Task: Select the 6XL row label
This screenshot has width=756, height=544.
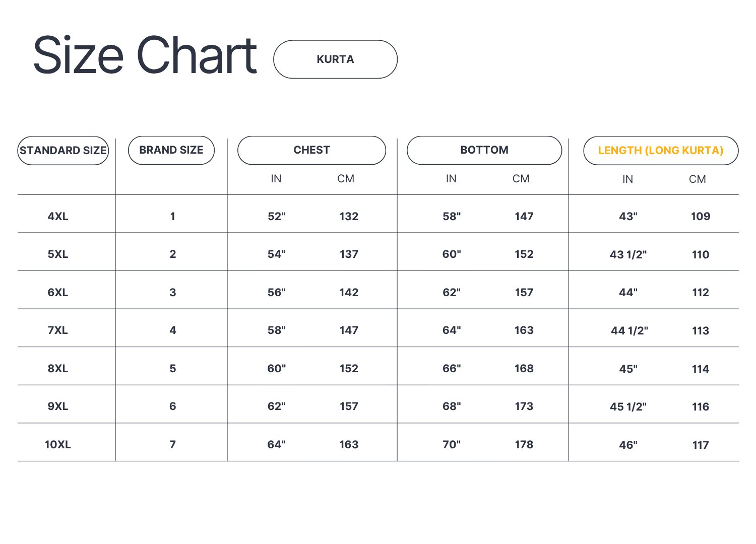Action: (x=58, y=293)
